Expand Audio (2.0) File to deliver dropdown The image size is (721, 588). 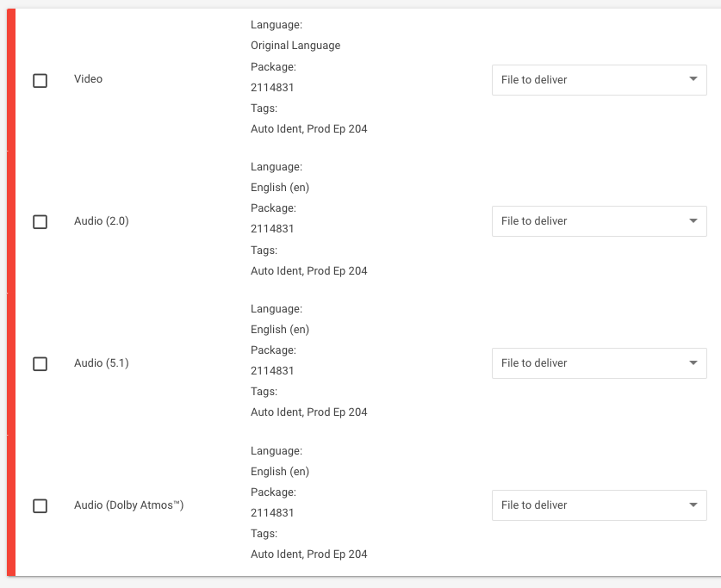point(600,221)
